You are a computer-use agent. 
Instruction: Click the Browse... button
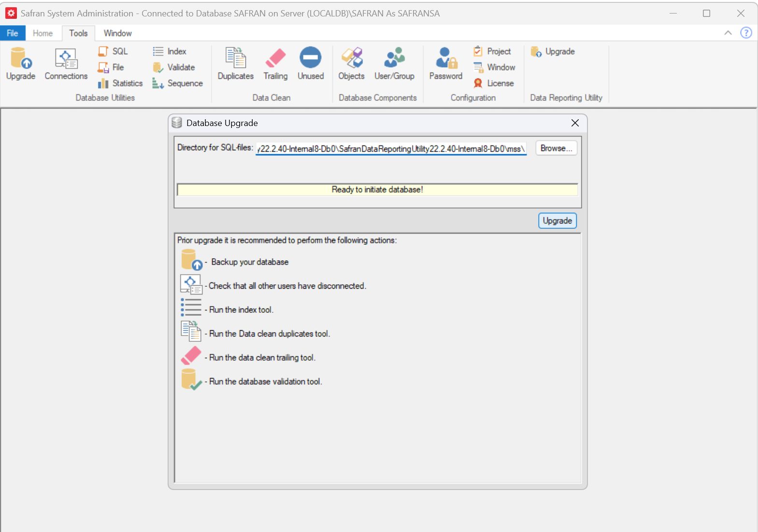[556, 148]
